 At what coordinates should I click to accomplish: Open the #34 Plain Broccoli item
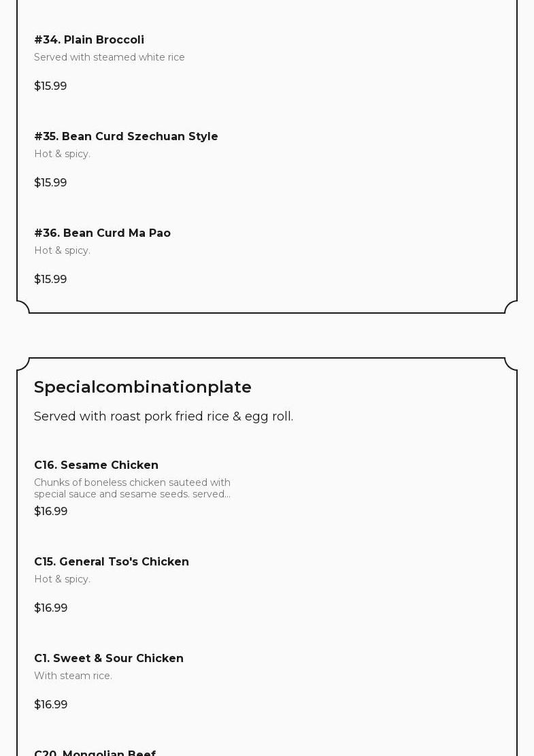pyautogui.click(x=89, y=39)
